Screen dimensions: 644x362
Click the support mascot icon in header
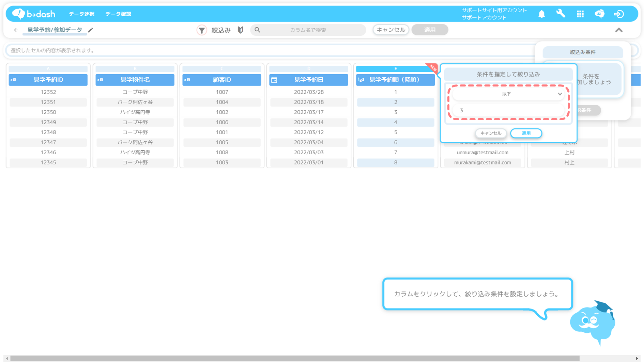[x=599, y=14]
